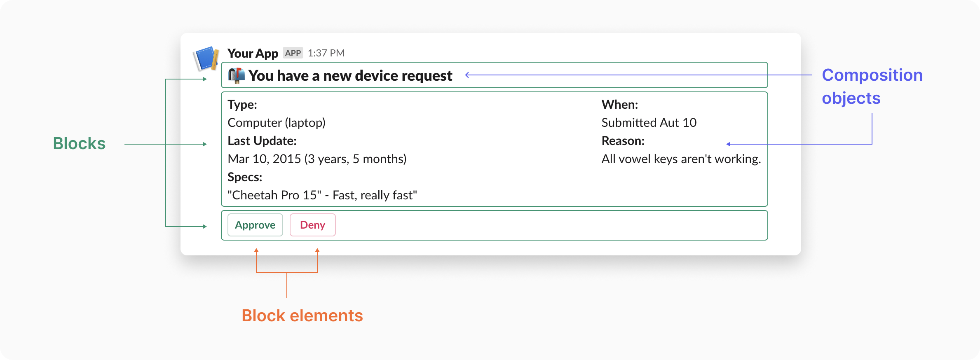Select the 'Computer (laptop)' value text
This screenshot has height=360, width=980.
click(277, 123)
